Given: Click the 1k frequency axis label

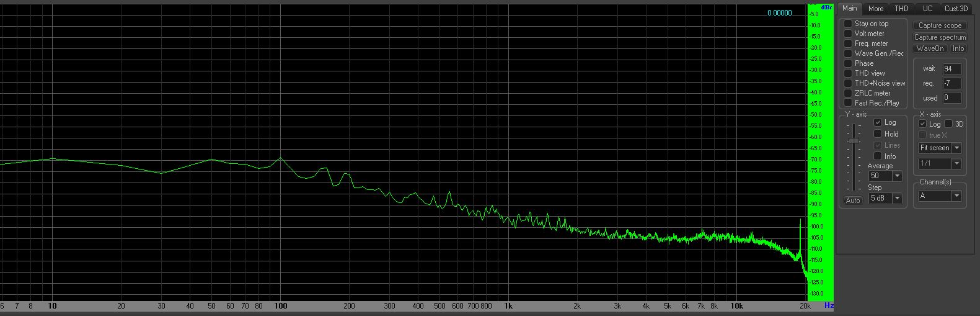Looking at the screenshot, I should pyautogui.click(x=508, y=306).
